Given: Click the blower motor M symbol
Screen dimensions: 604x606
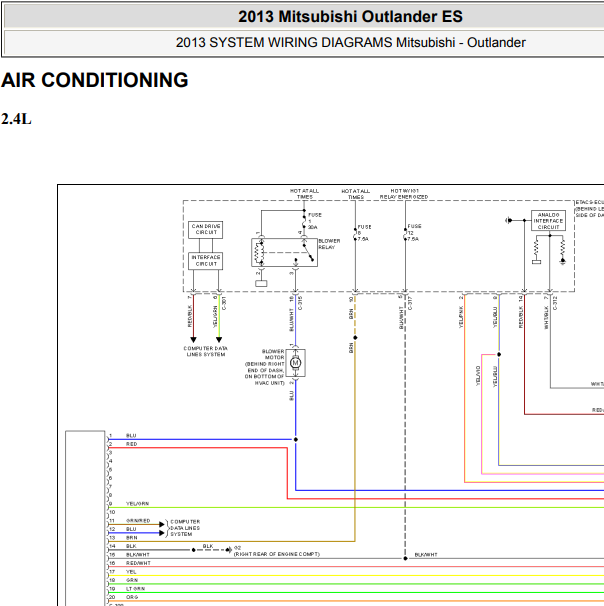Looking at the screenshot, I should [296, 363].
